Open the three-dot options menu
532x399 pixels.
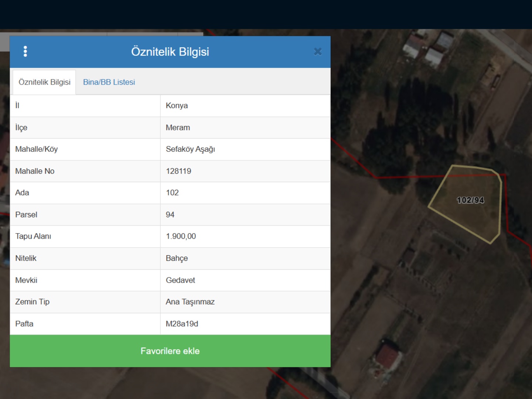point(25,51)
